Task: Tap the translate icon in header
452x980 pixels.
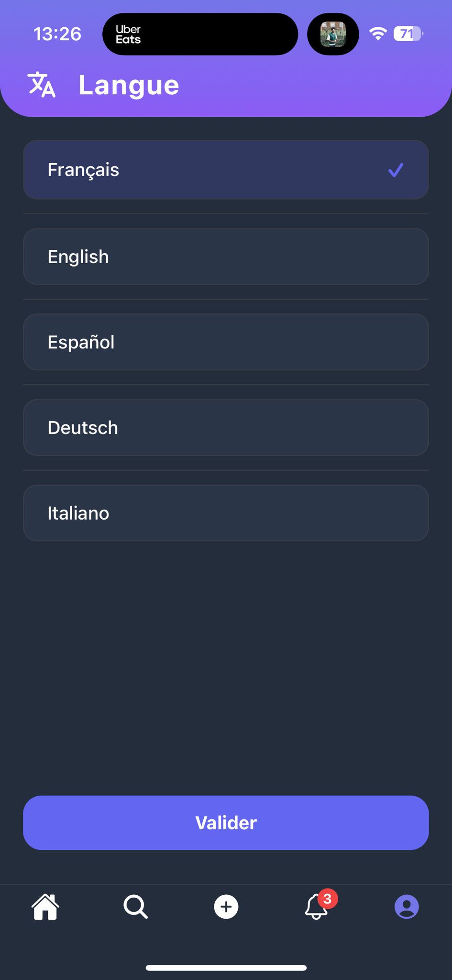Action: [x=42, y=85]
